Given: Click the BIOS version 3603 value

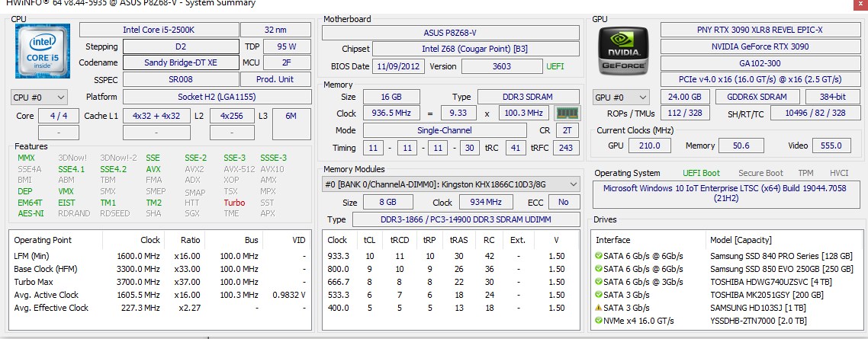Looking at the screenshot, I should tap(502, 66).
